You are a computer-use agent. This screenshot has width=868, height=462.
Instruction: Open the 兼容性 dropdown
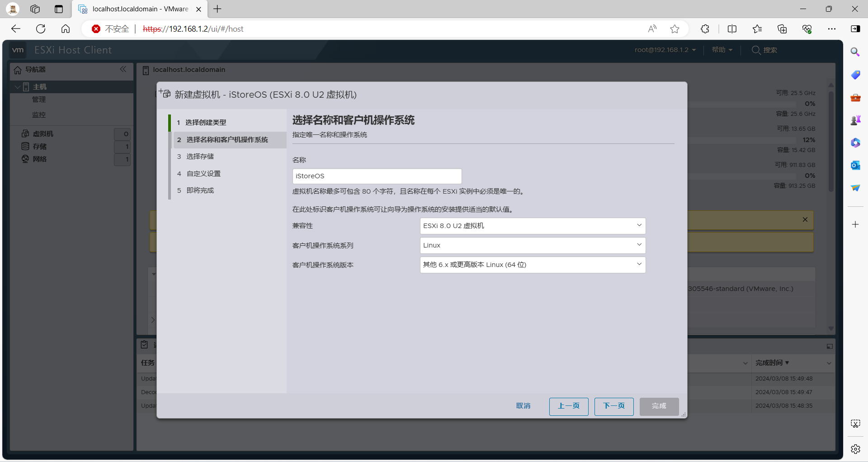533,226
